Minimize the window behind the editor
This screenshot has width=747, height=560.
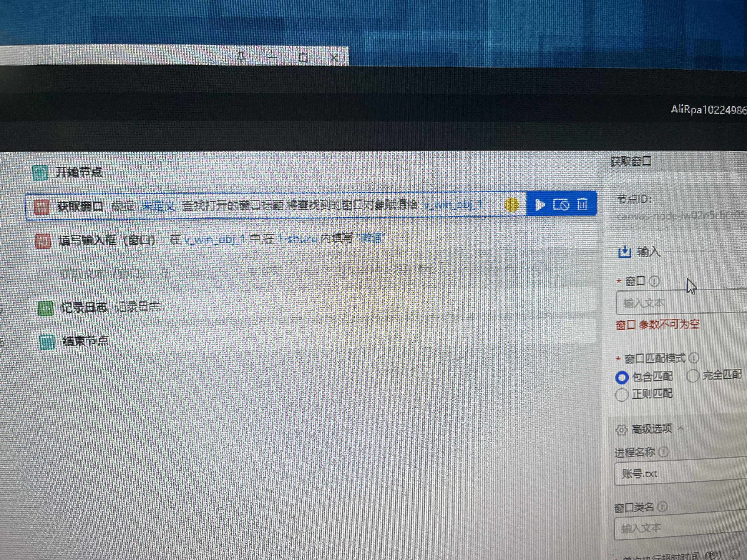[272, 58]
